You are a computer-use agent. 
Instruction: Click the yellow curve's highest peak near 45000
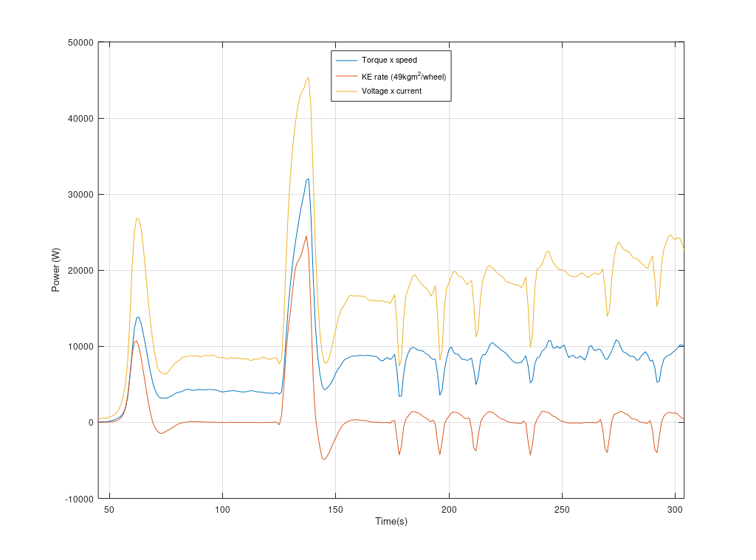(x=308, y=78)
